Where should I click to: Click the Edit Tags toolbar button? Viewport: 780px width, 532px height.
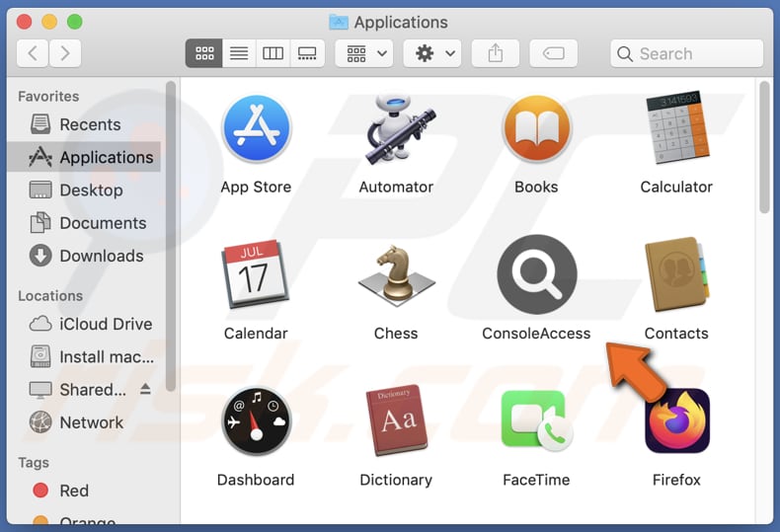tap(554, 53)
